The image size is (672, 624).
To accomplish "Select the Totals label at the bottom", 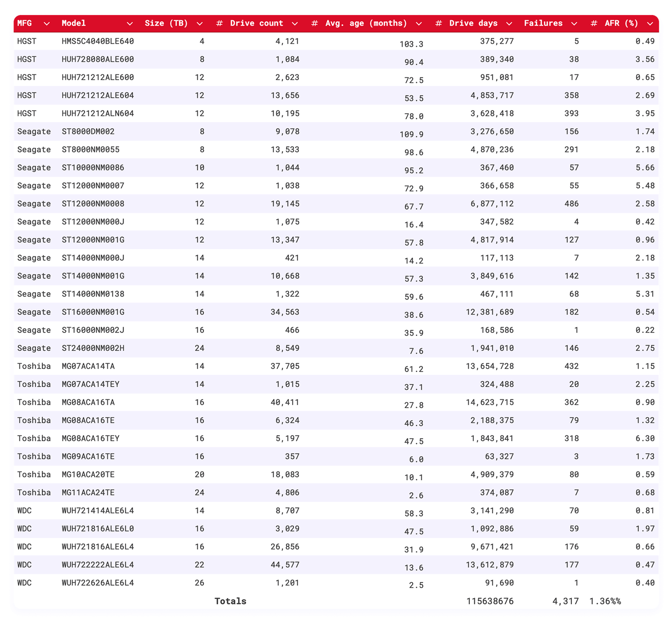I will pyautogui.click(x=230, y=601).
